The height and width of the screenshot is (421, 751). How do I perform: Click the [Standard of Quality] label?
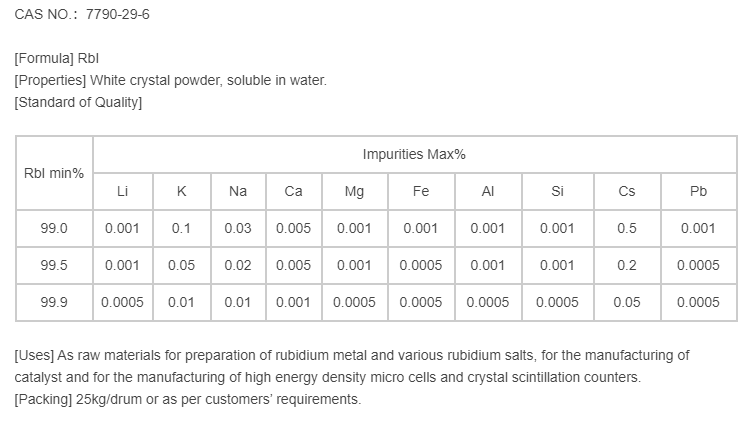point(78,102)
